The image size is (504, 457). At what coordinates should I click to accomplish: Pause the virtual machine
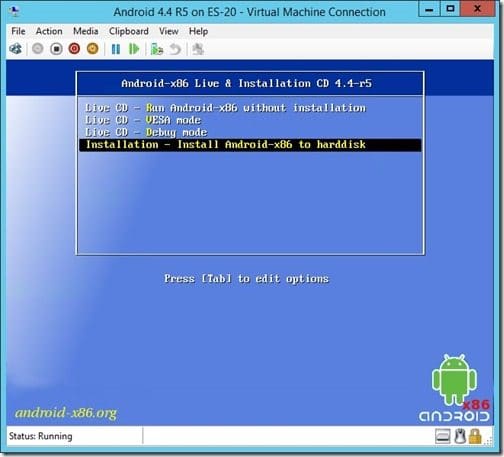(x=116, y=49)
